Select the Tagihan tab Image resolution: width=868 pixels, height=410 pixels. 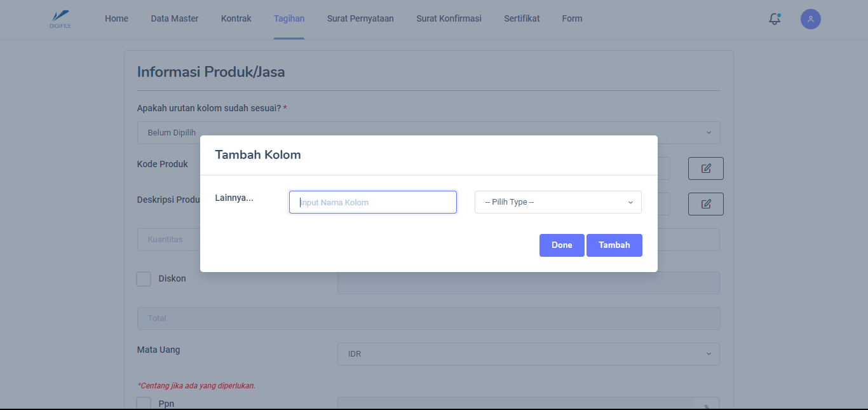pos(289,19)
